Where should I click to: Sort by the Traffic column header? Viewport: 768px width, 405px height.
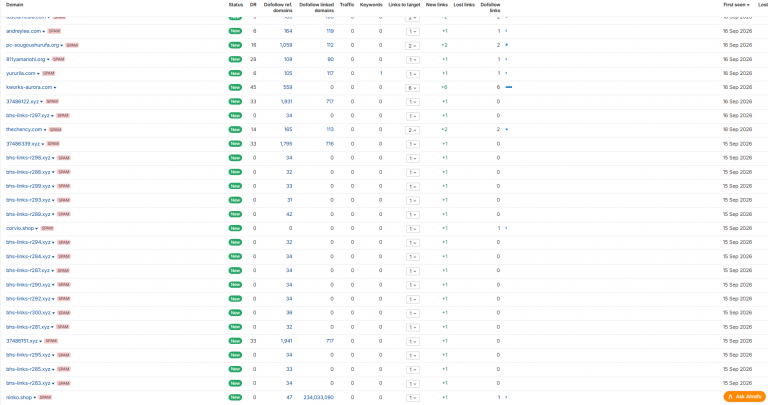pyautogui.click(x=347, y=5)
